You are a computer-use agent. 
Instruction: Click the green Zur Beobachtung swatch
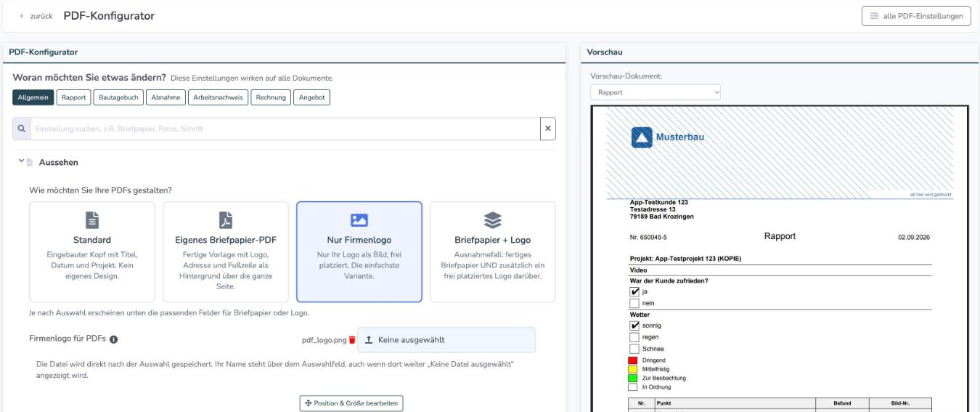pyautogui.click(x=632, y=378)
